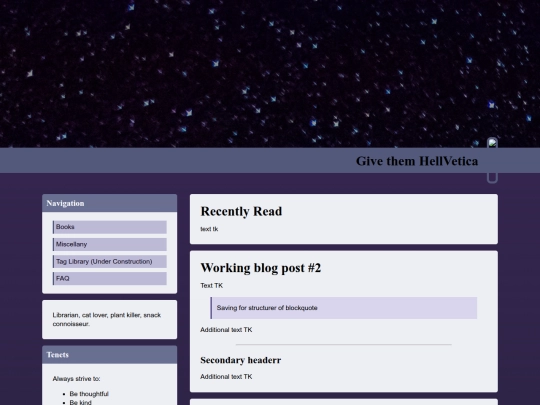Screen dimensions: 540x405
Task: Click the Secondary headerr subheading
Action: coord(241,360)
